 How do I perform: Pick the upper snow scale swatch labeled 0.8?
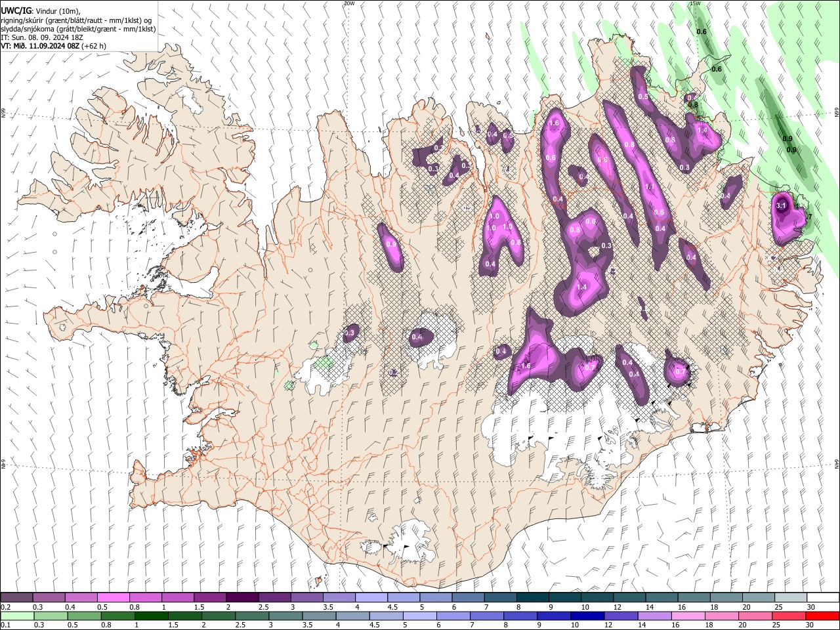pos(145,597)
